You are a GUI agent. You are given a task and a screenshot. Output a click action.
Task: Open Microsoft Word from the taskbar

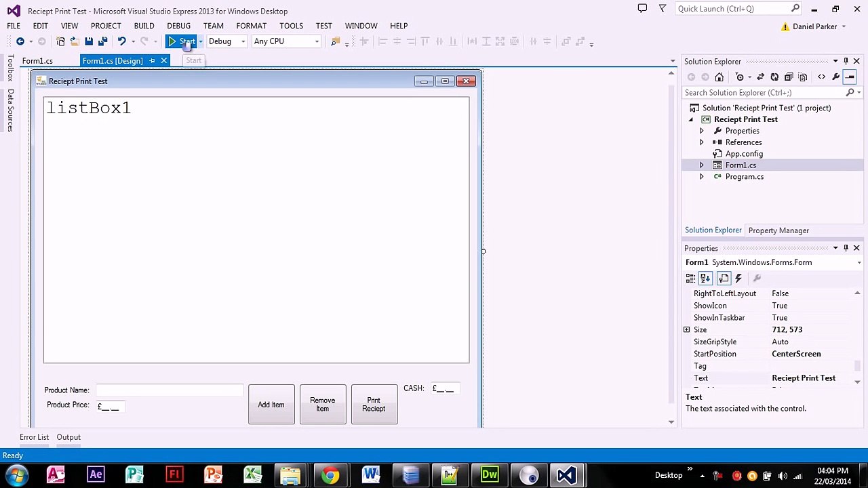(x=370, y=475)
